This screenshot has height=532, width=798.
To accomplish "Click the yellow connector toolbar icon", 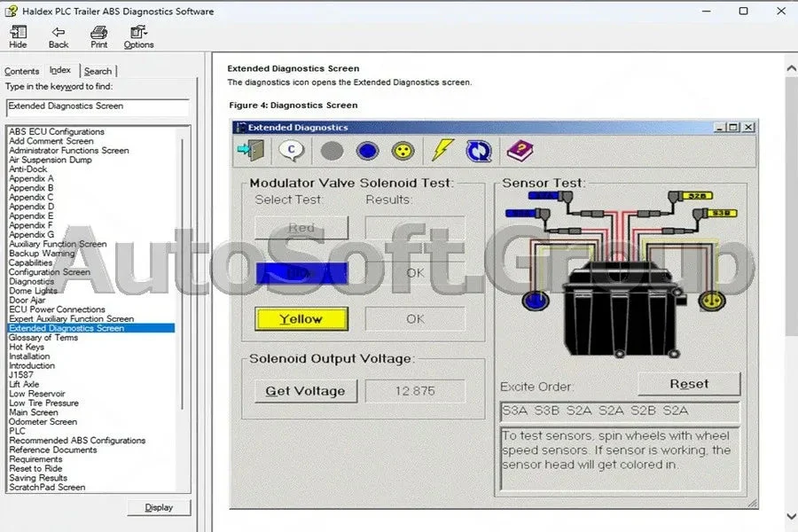I will (403, 152).
